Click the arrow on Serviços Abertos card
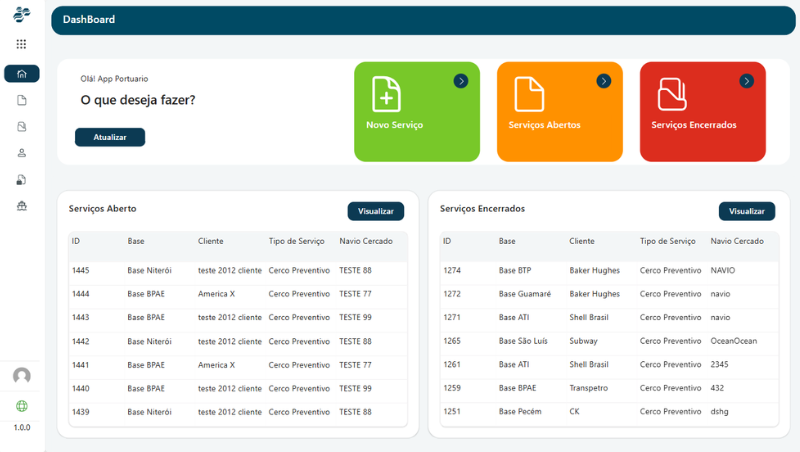 603,81
